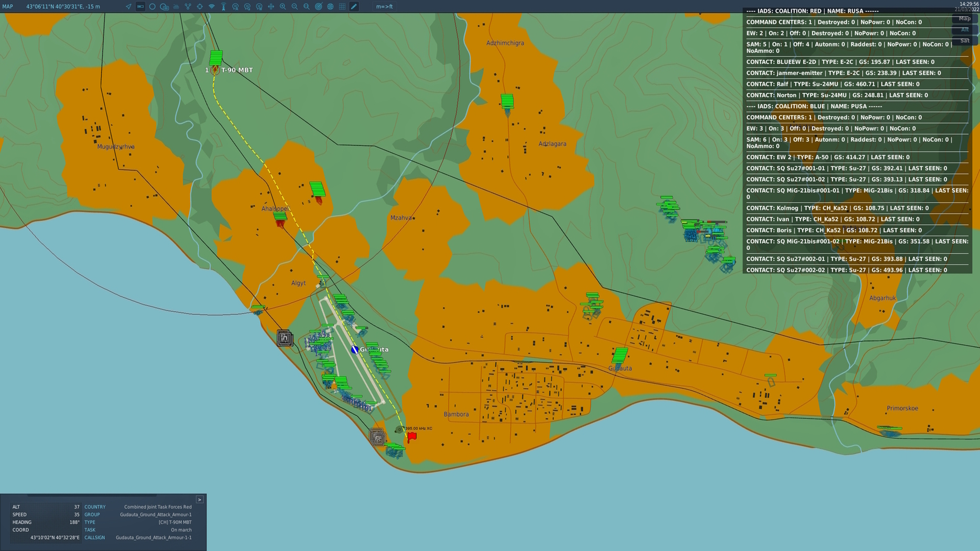Select the Map view mode button
980x551 pixels.
click(965, 18)
